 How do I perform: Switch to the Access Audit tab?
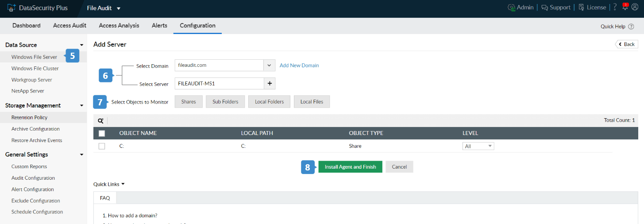(x=69, y=26)
